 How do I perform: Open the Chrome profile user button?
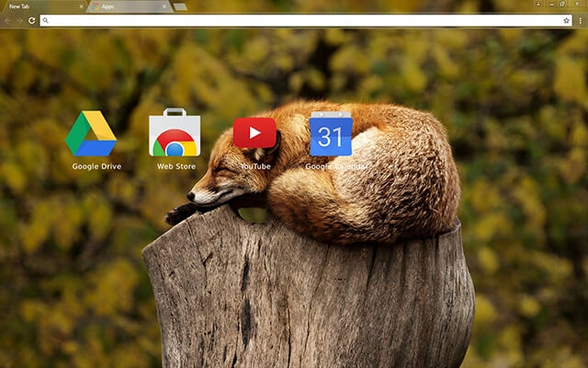pos(538,4)
